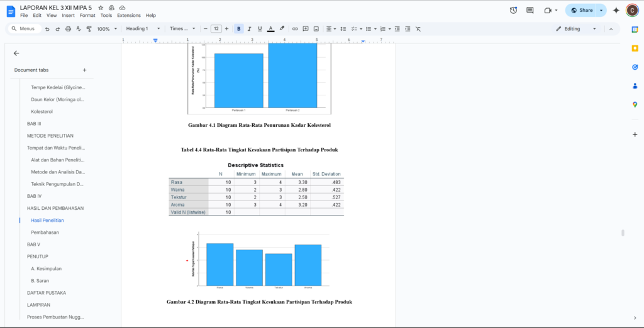Go to A. Kesimpulan heading
This screenshot has width=644, height=328.
[46, 268]
